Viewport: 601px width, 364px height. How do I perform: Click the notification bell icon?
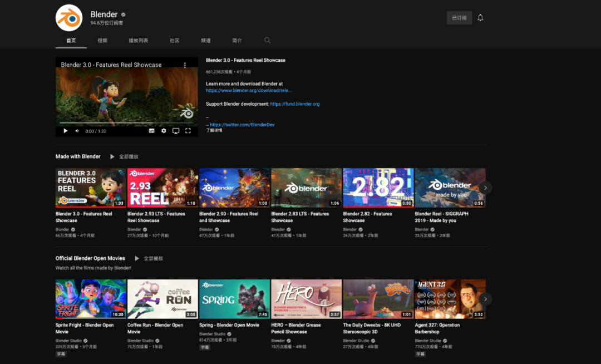[x=480, y=18]
